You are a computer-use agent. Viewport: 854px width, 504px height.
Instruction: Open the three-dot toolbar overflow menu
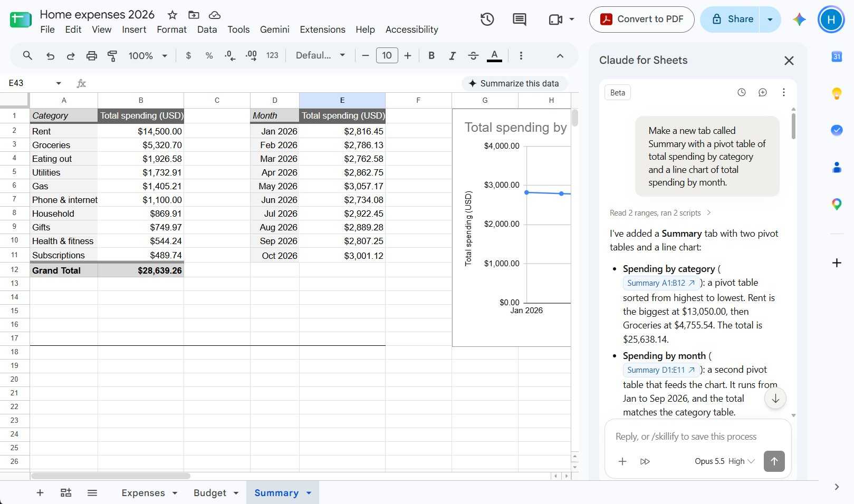point(521,55)
